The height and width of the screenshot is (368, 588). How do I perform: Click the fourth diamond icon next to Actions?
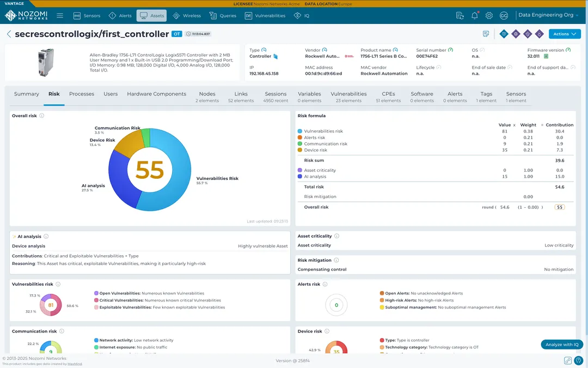(539, 34)
